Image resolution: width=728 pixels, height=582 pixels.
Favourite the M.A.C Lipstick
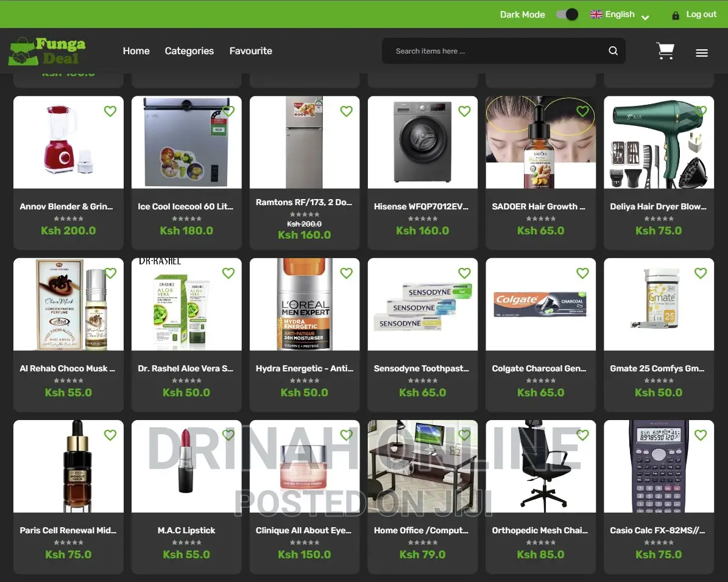[x=228, y=435]
